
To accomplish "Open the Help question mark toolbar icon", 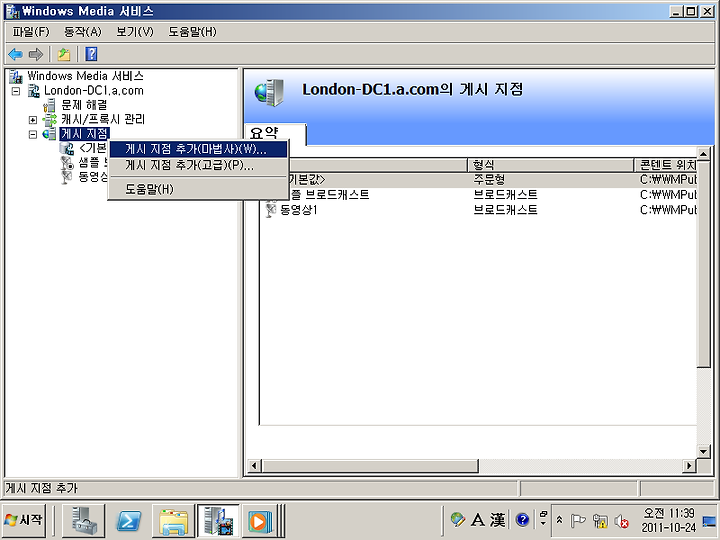I will (x=91, y=54).
